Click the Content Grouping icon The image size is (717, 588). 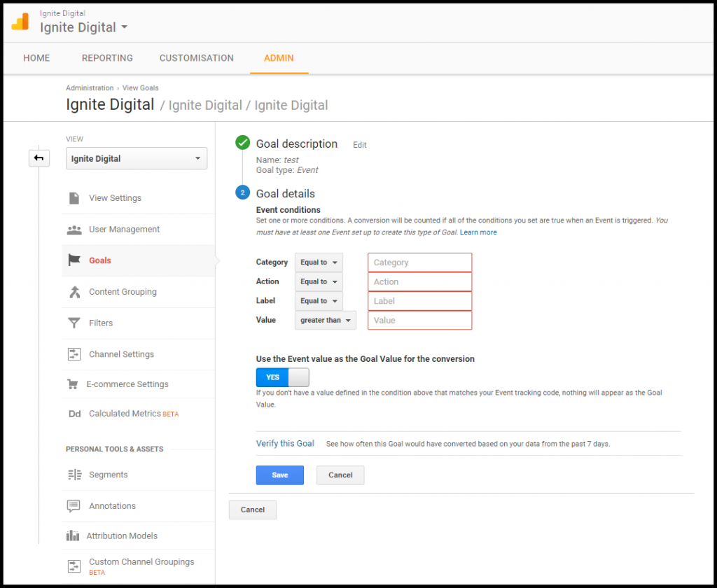[x=74, y=292]
